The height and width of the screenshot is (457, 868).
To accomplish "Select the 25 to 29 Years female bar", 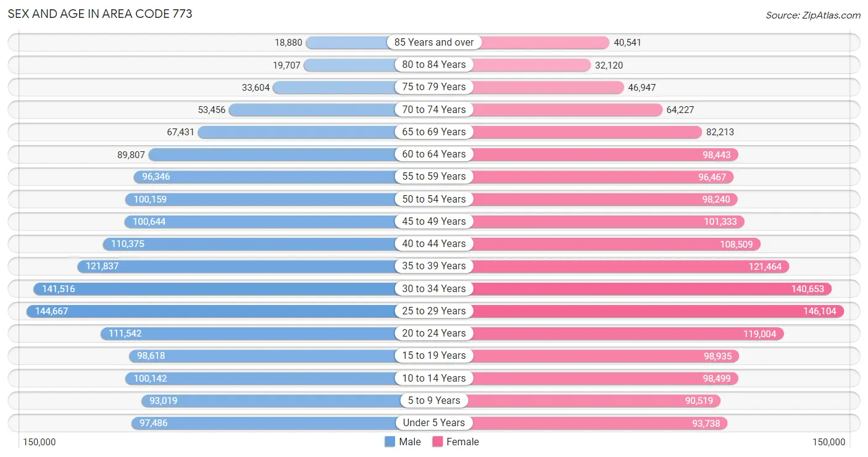I will pos(639,311).
